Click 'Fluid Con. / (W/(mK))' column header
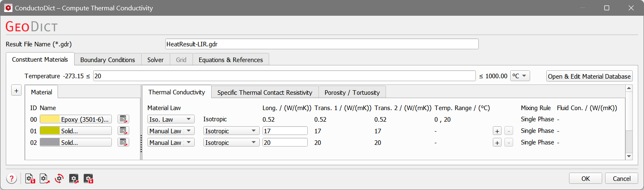644x190 pixels. 587,108
